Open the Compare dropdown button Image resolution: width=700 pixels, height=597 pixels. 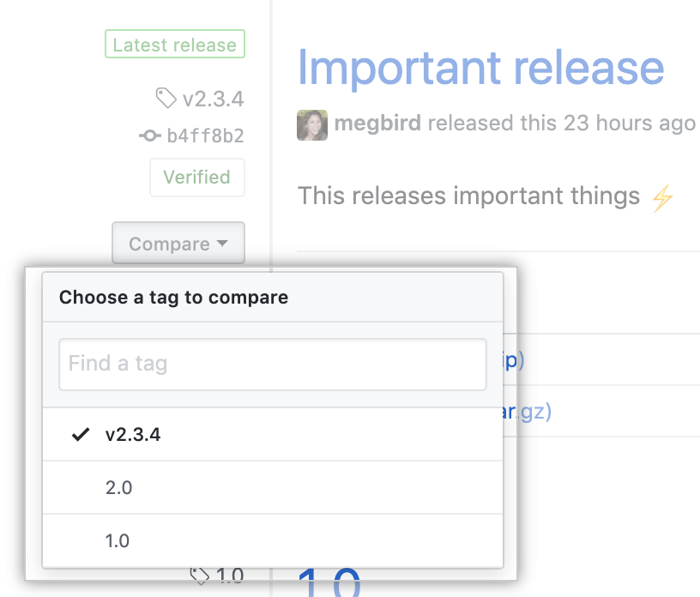178,244
